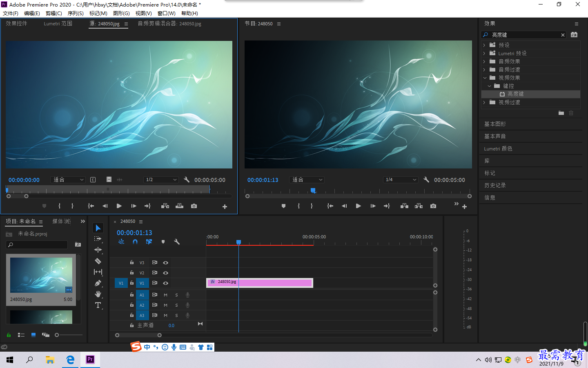Toggle V3 track eye icon

point(166,263)
